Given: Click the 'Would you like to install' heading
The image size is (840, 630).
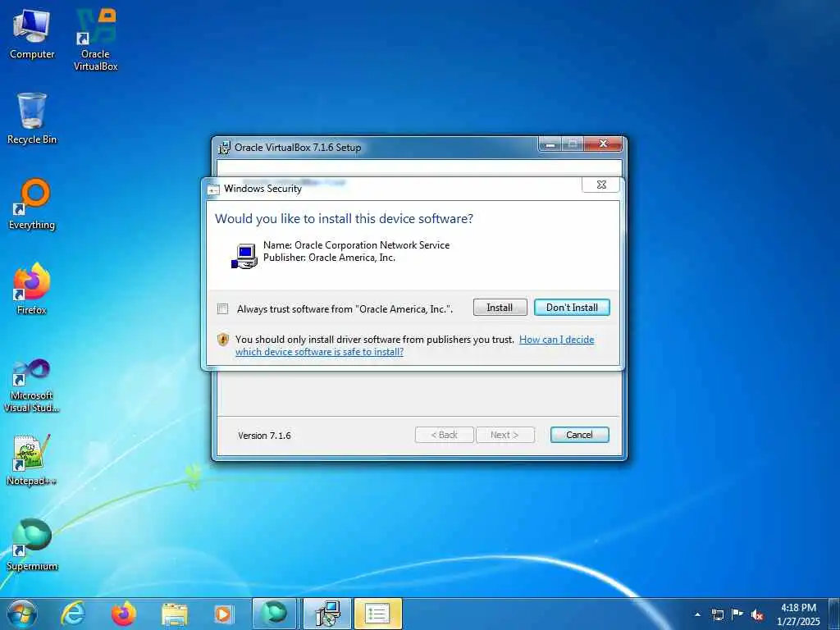Looking at the screenshot, I should point(344,218).
